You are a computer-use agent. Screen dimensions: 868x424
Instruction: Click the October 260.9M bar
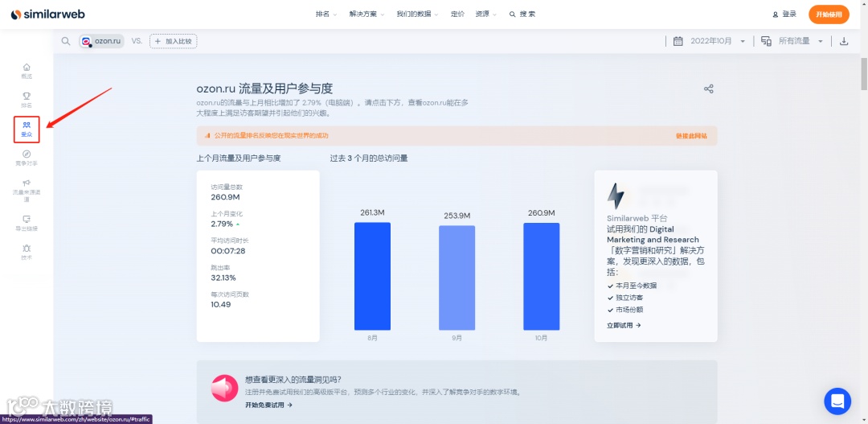pyautogui.click(x=542, y=277)
